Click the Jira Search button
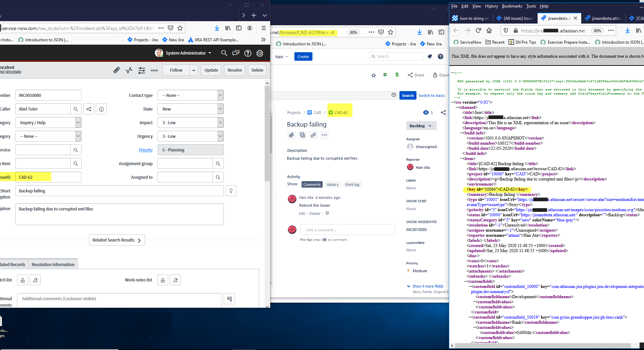 click(408, 96)
